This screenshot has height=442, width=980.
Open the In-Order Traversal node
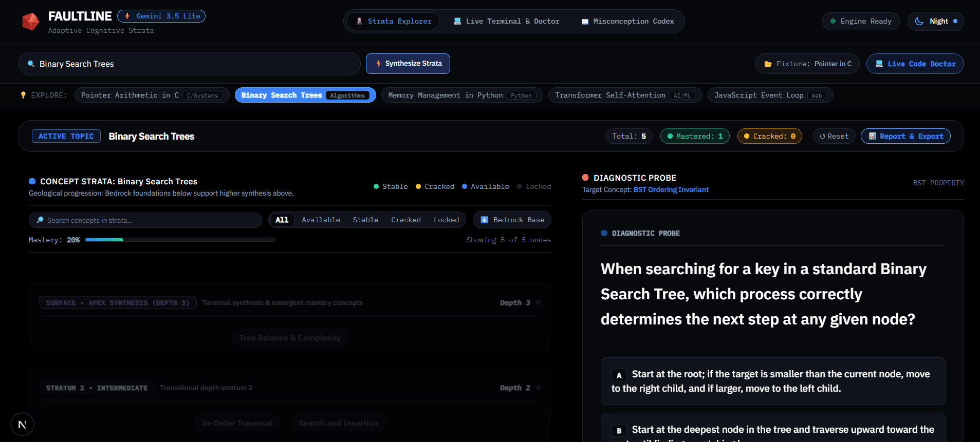point(237,423)
